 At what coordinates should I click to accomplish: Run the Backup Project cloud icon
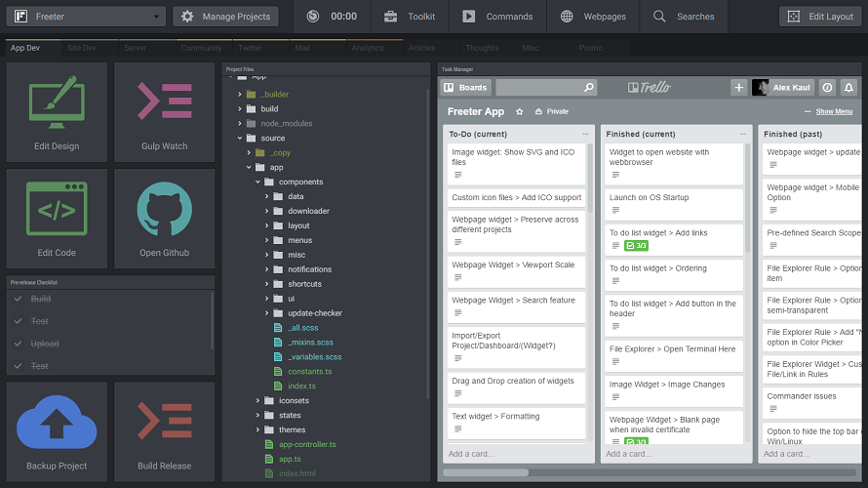click(x=57, y=422)
